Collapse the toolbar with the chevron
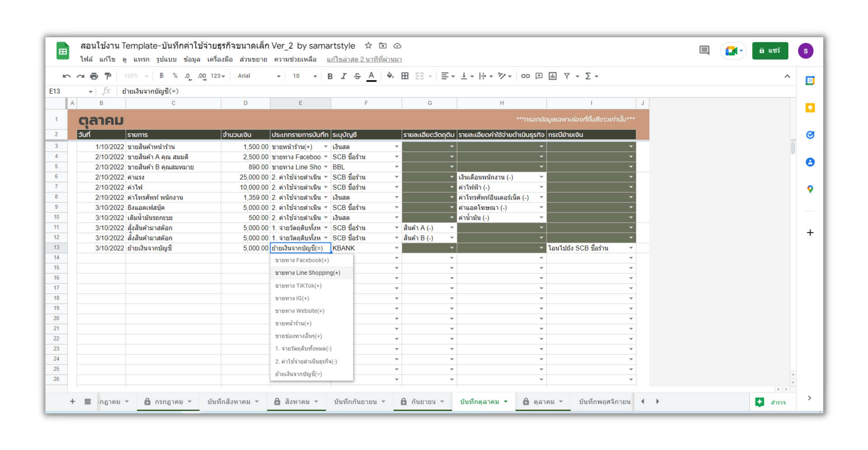Viewport: 868px width, 450px height. (x=788, y=76)
